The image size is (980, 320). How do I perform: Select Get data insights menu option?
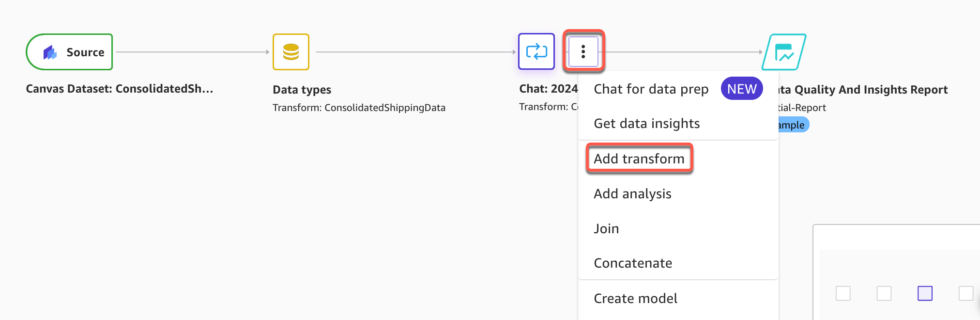[x=646, y=124]
